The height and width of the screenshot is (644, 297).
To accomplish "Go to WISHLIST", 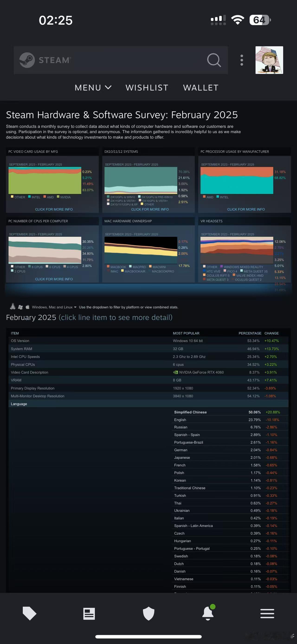I will [147, 88].
